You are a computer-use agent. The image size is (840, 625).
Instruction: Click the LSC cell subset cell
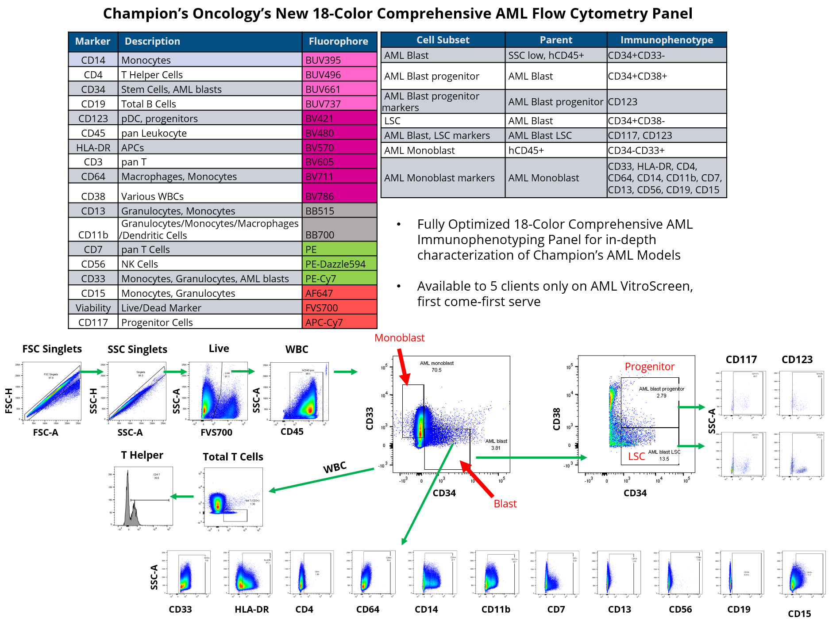click(443, 120)
